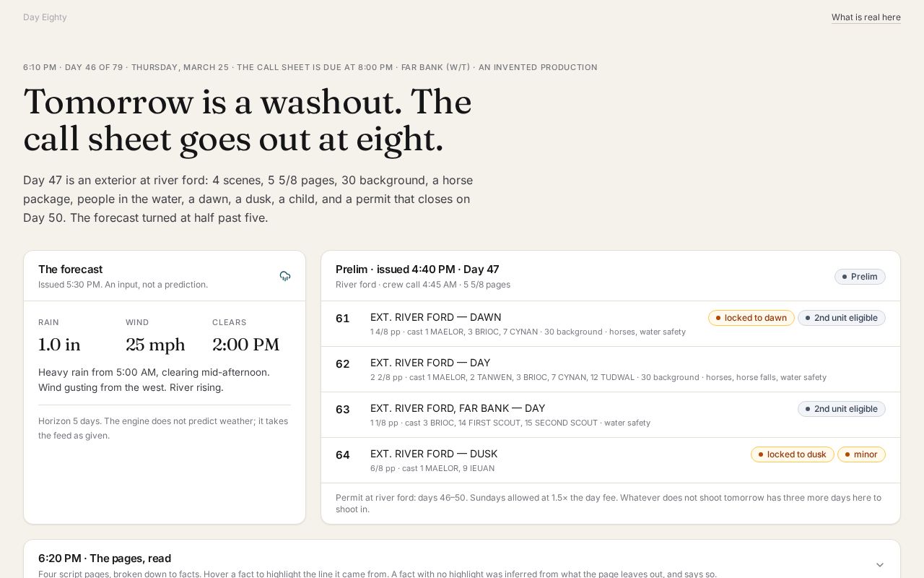Screen dimensions: 924x578
Task: Select scene 61 EXT. RIVER FORD — DAWN row
Action: point(611,324)
